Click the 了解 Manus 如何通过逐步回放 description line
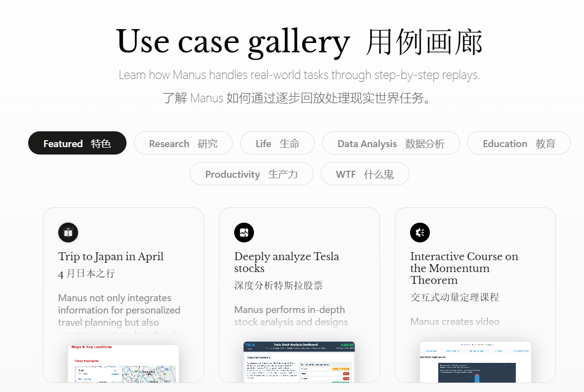This screenshot has width=584, height=392. [297, 98]
